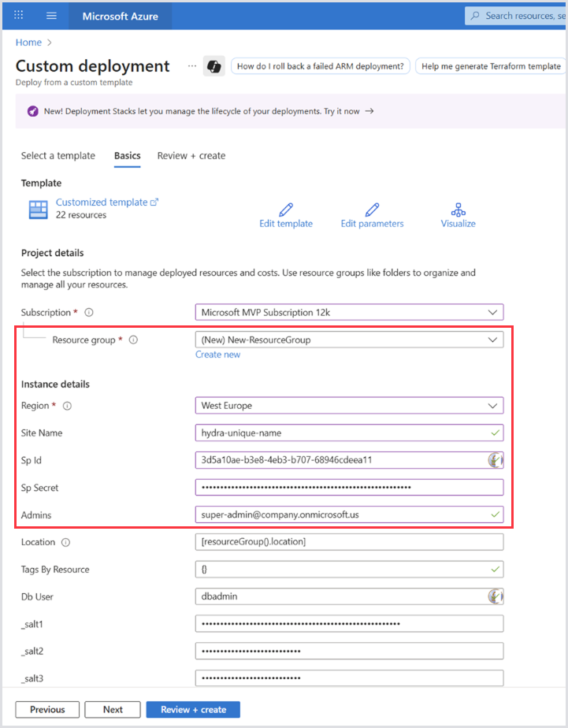Open the Azure app launcher grid

point(19,16)
